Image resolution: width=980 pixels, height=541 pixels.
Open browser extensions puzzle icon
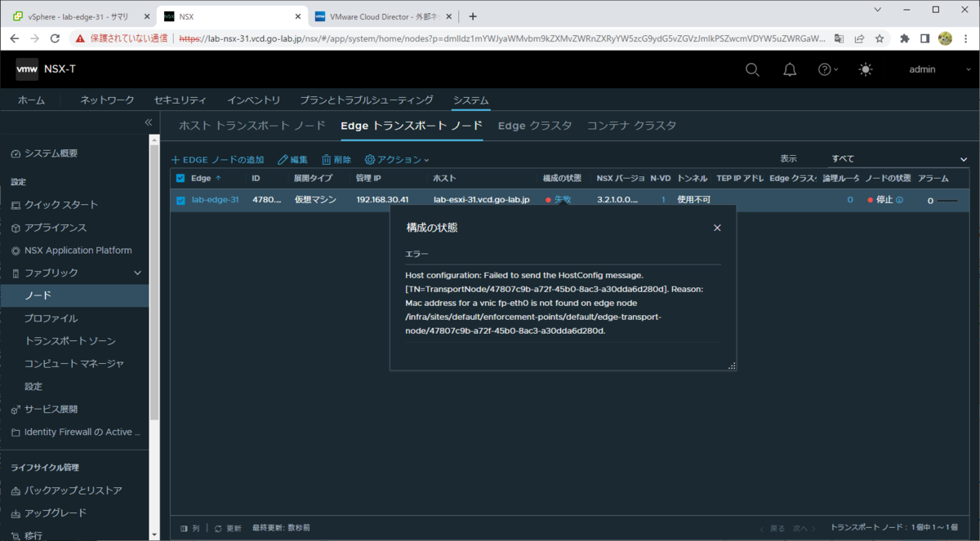click(905, 38)
